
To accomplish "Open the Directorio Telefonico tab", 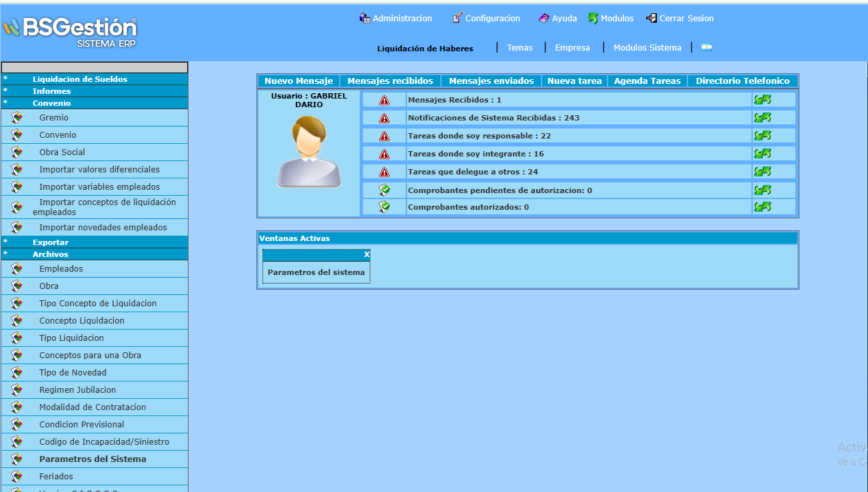I will click(x=743, y=81).
